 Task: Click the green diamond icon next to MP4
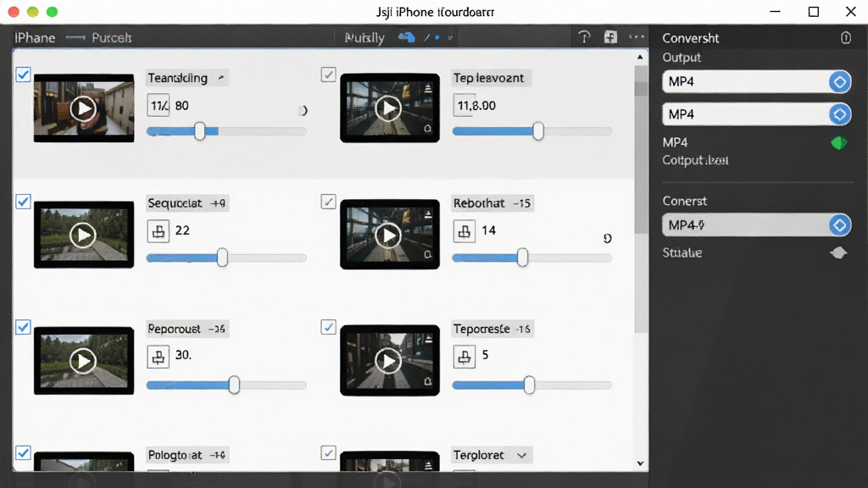point(839,143)
